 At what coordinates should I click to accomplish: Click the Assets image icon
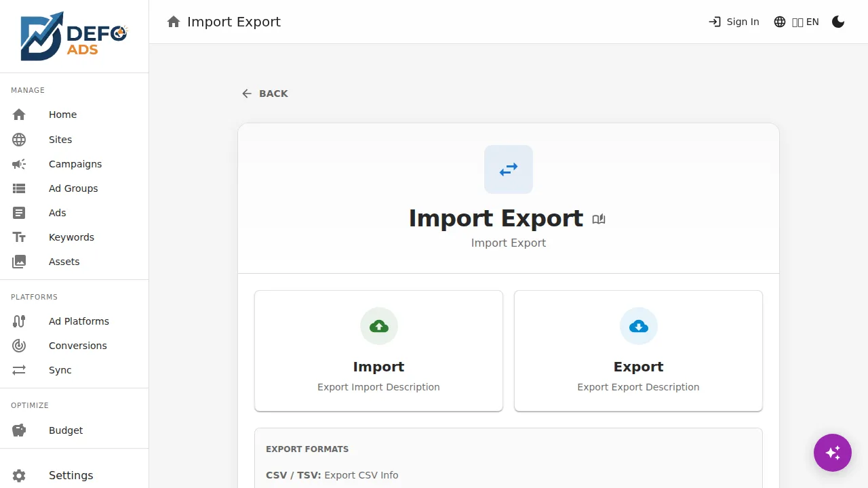click(x=19, y=262)
